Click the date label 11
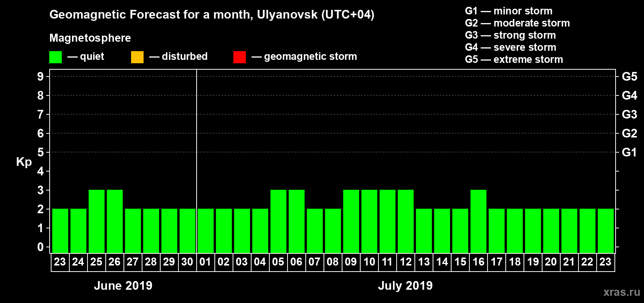 387,262
